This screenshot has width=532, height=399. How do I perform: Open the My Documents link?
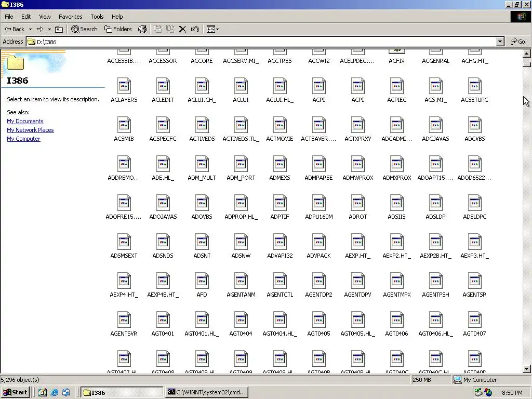[x=25, y=121]
